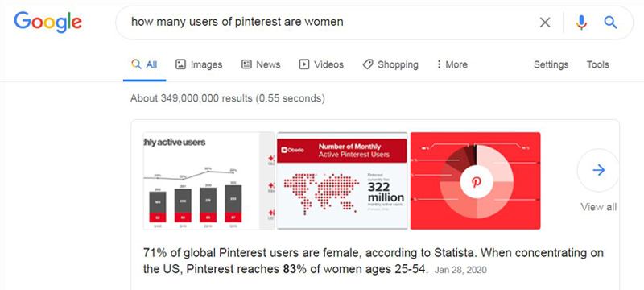
Task: Open the 322 million Pinterest users map image
Action: coord(342,180)
